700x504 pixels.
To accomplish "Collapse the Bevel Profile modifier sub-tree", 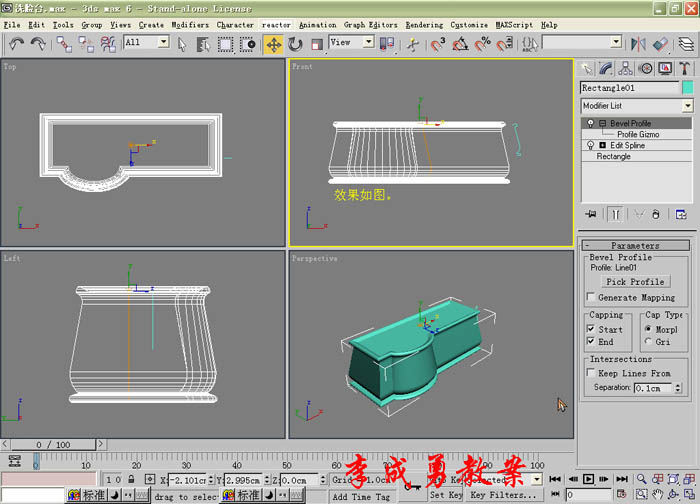I will (x=602, y=123).
